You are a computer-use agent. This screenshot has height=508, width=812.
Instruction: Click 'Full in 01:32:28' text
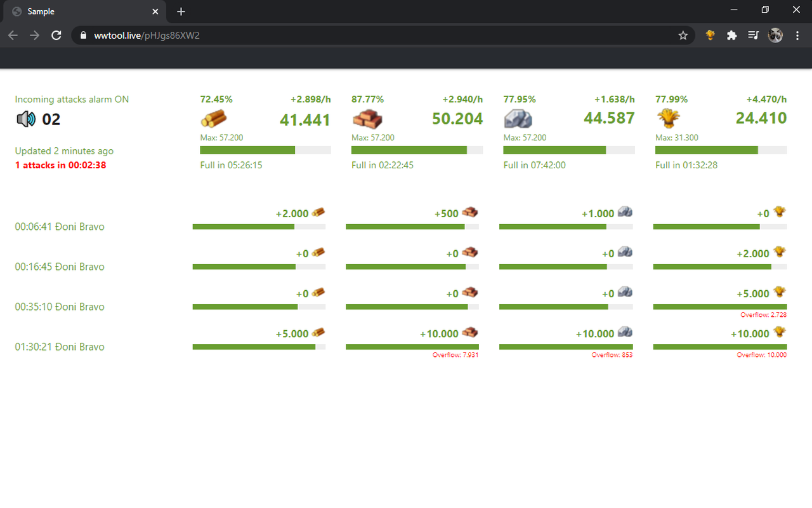click(686, 165)
